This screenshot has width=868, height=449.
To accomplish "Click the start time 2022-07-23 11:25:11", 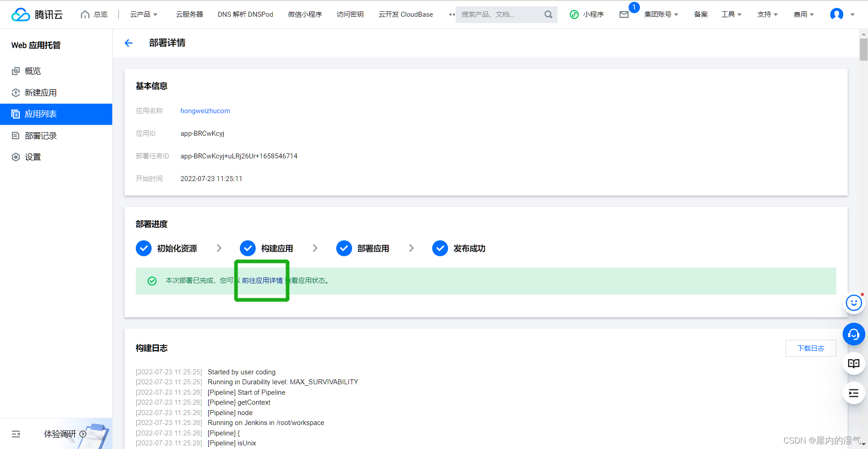I will (x=211, y=179).
